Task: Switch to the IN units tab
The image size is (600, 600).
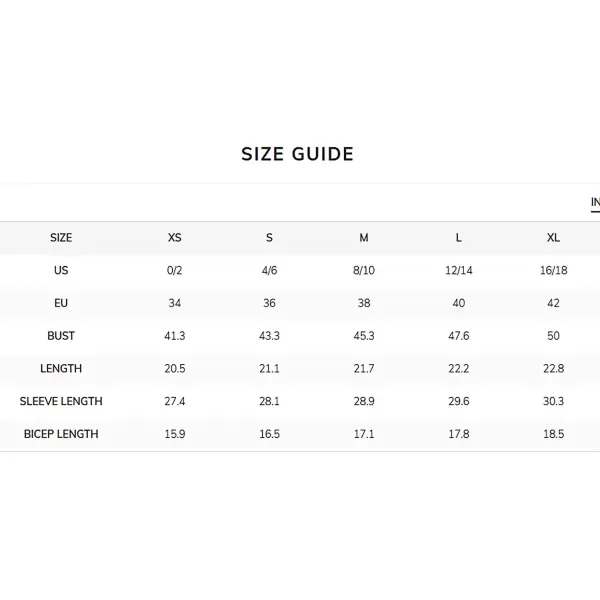Action: [x=595, y=202]
